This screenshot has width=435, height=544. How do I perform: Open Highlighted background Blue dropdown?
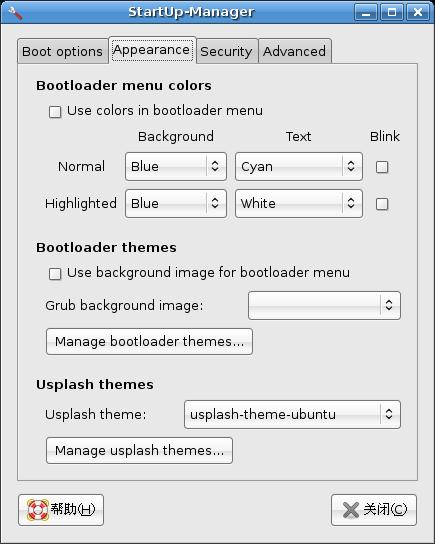(176, 203)
